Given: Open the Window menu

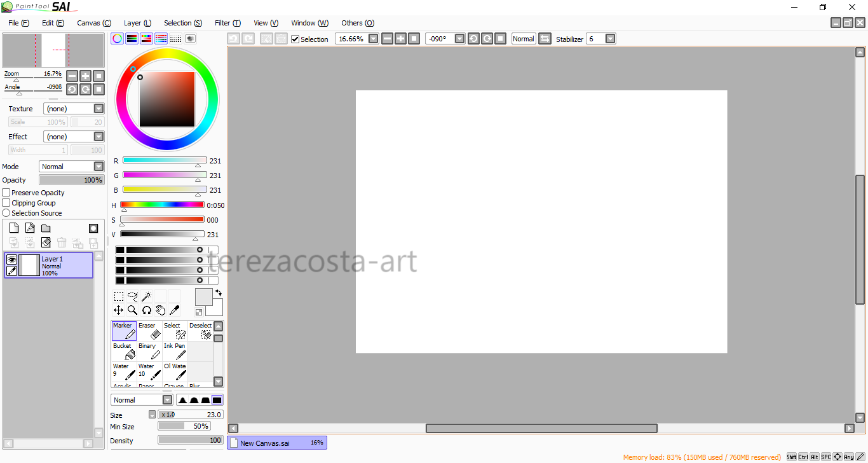Looking at the screenshot, I should tap(309, 23).
